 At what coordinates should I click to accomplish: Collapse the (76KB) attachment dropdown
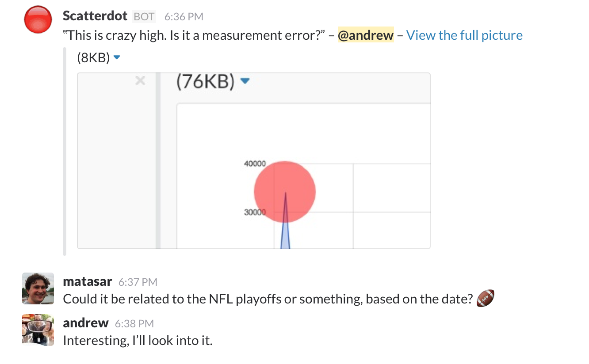pos(245,81)
